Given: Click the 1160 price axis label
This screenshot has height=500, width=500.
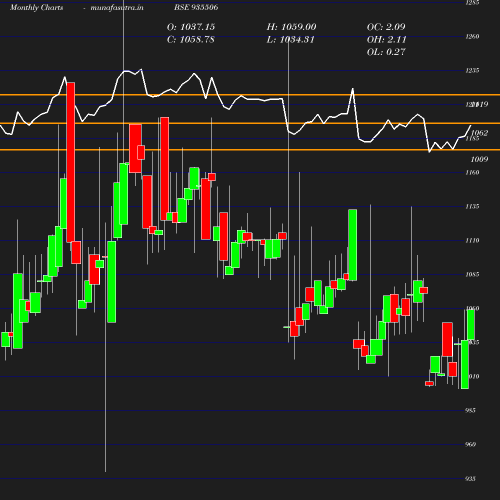Looking at the screenshot, I should click(x=472, y=172).
